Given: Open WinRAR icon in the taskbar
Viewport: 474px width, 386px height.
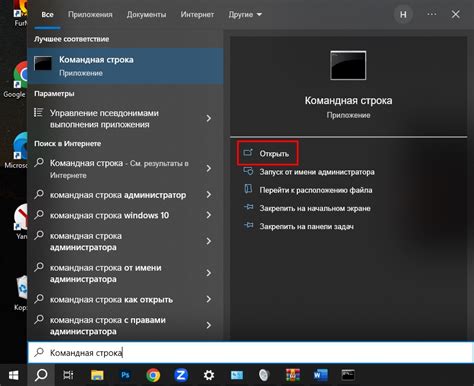Looking at the screenshot, I should pos(293,375).
